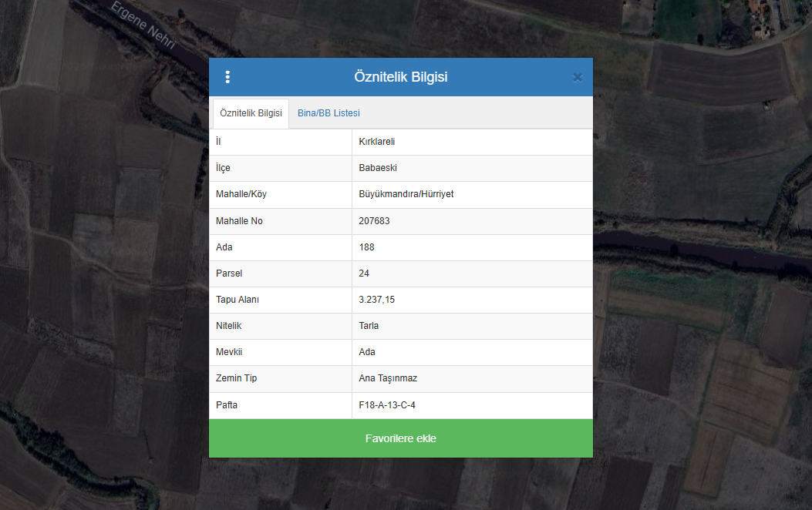
Task: Click the Büyükmandıra/Hürriyet neighborhood value
Action: coord(406,194)
